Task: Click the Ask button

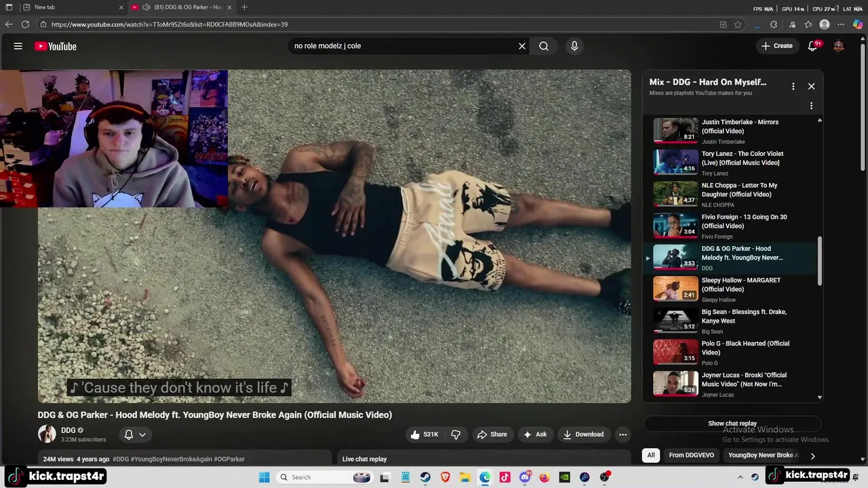Action: [534, 434]
